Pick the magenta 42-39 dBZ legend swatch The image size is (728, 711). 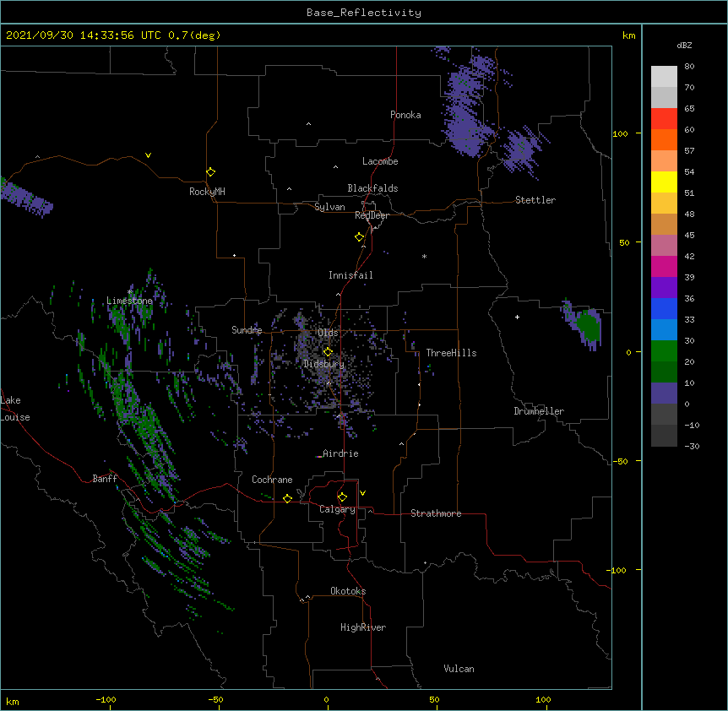pos(664,266)
